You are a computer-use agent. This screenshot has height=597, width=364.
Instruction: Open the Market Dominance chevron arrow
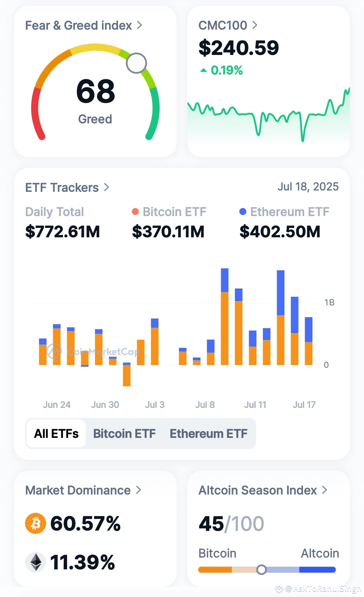tap(139, 490)
